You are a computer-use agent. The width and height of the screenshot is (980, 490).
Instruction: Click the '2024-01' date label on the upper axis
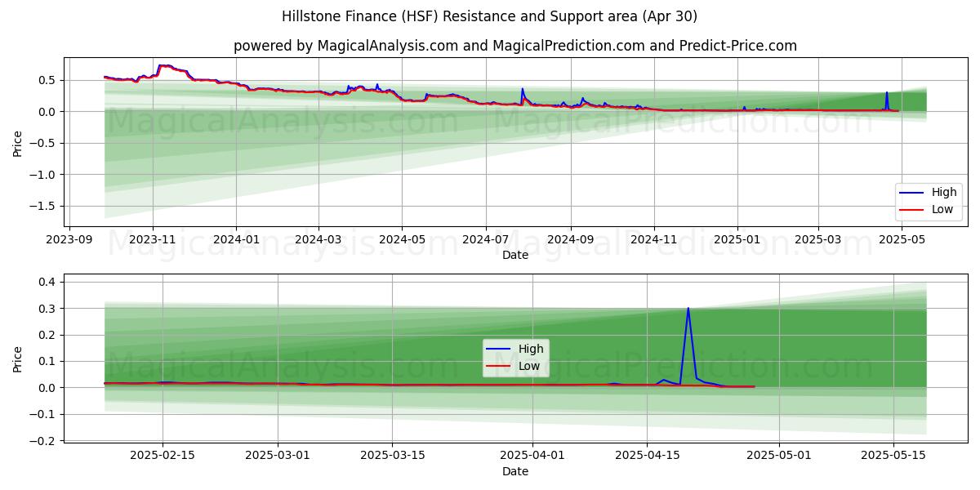click(x=236, y=239)
